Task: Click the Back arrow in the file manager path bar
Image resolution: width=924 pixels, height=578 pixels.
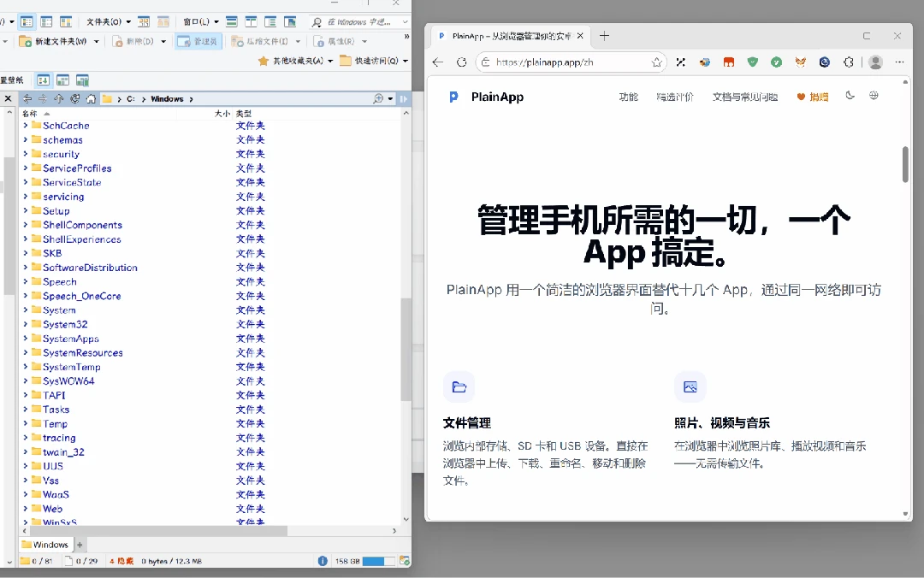Action: 27,99
